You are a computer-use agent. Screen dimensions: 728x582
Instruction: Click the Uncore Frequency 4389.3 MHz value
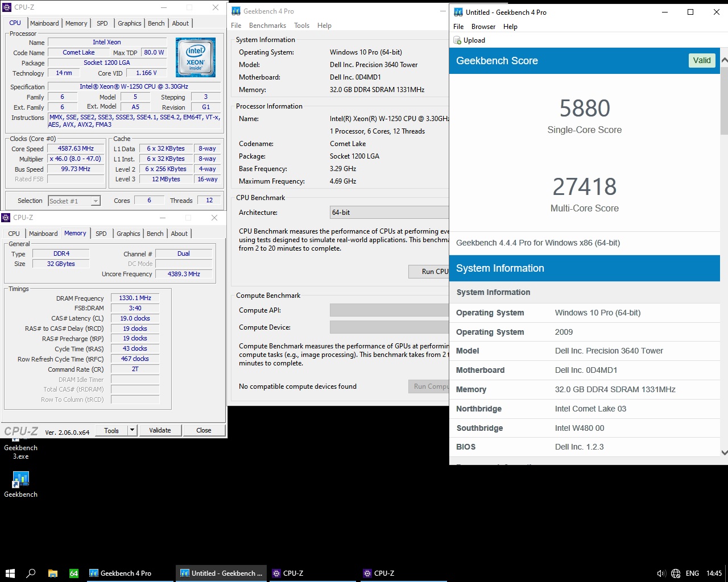[184, 274]
